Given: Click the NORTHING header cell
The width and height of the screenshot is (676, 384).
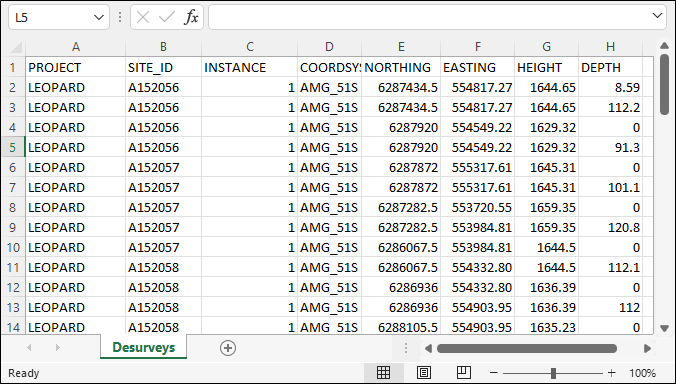Looking at the screenshot, I should 401,68.
